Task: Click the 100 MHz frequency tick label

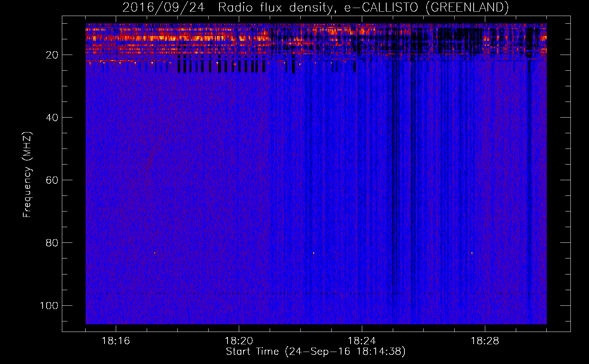Action: click(x=49, y=305)
